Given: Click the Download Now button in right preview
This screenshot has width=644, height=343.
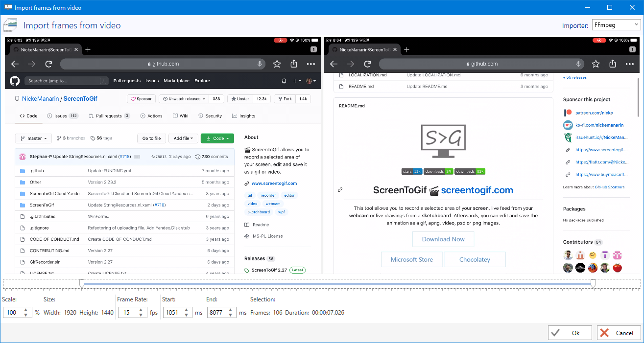Looking at the screenshot, I should (x=443, y=239).
